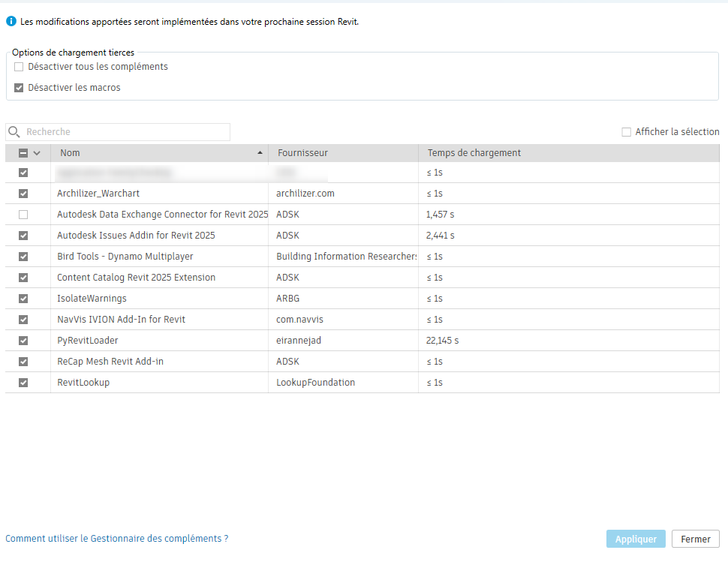Open the select-all dropdown chevron in header

[x=37, y=153]
